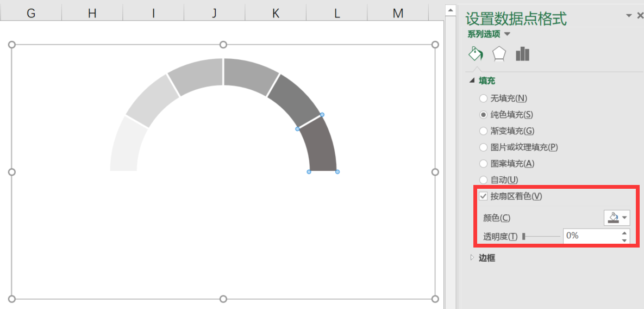
Task: Select column H header
Action: [x=92, y=13]
